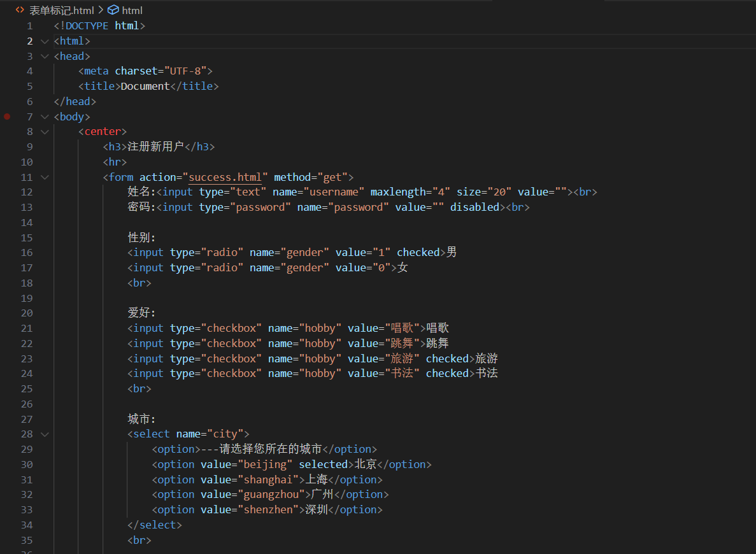Click the maxlength="4" attribute
Screen dimensions: 756x554
(410, 192)
